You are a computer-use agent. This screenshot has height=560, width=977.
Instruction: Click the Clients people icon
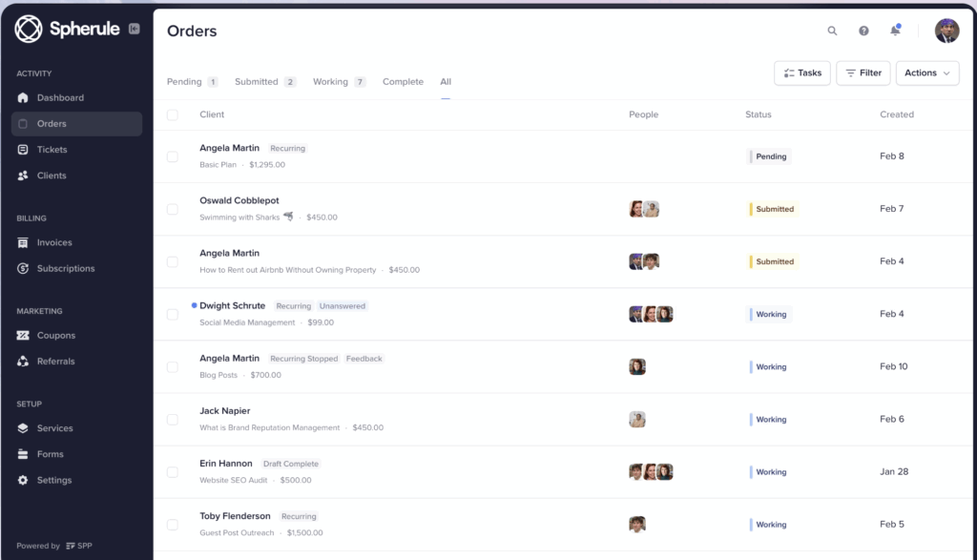23,176
